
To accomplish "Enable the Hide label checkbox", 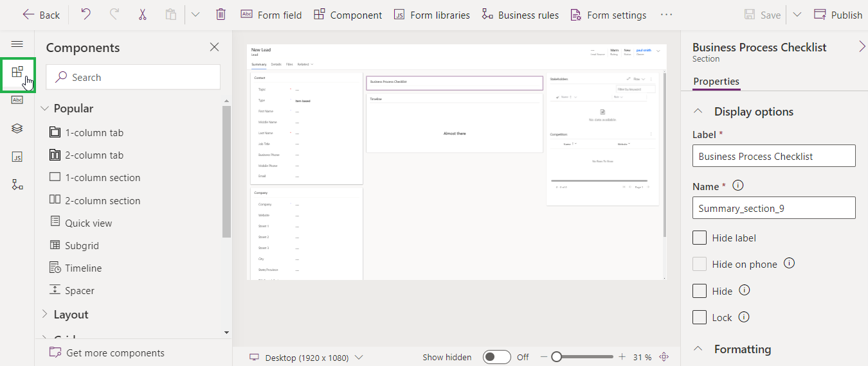I will (700, 238).
